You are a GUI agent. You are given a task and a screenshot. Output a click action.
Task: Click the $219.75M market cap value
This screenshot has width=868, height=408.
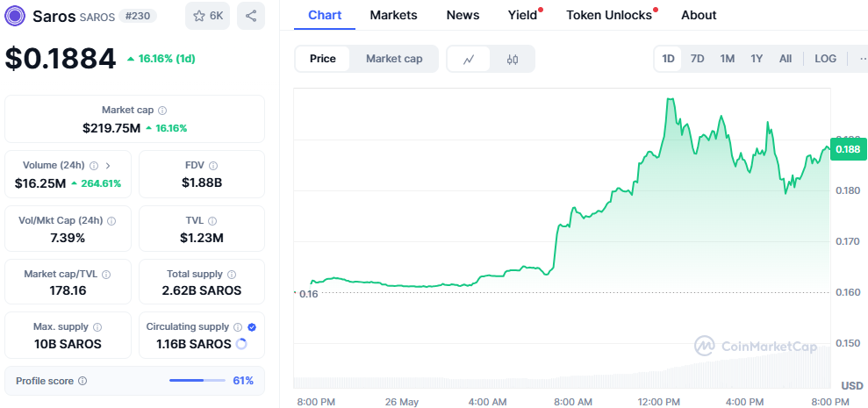point(111,128)
